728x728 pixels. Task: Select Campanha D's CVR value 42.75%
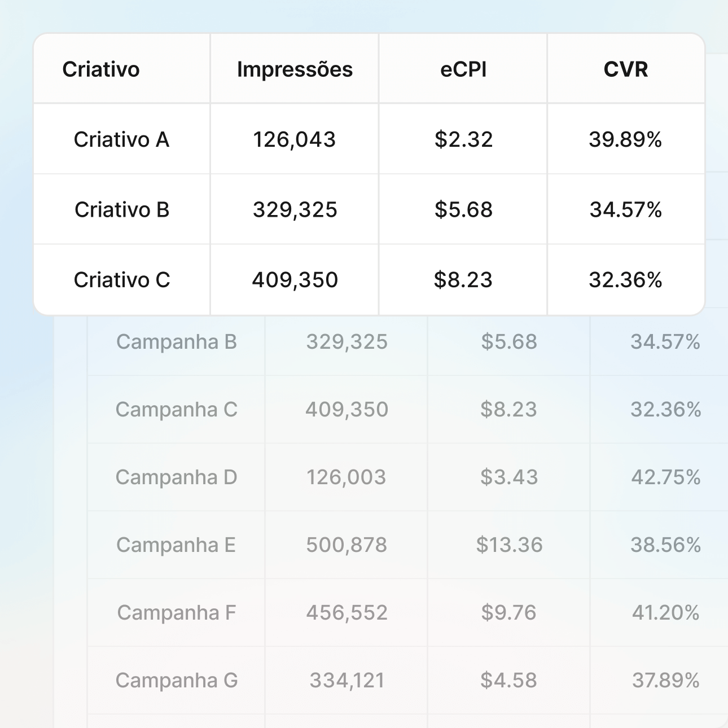[x=666, y=477]
